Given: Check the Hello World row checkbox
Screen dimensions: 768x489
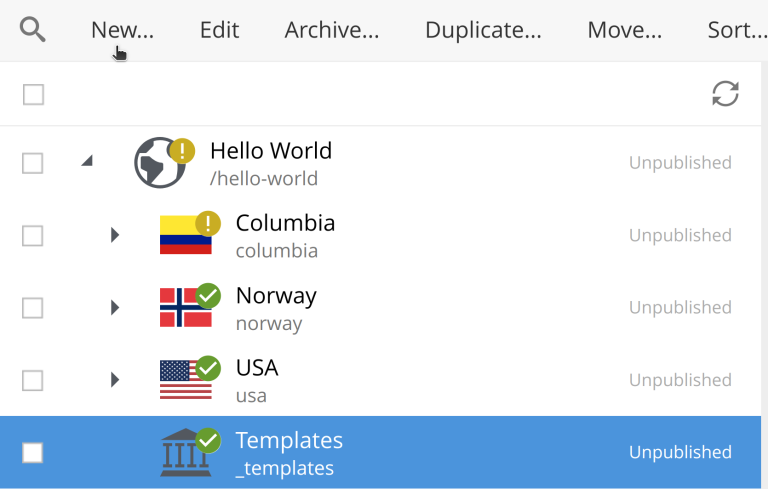Looking at the screenshot, I should (x=32, y=163).
